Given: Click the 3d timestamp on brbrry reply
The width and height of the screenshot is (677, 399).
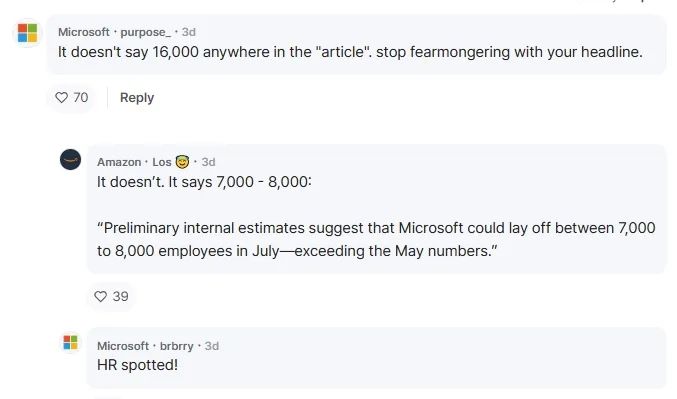Looking at the screenshot, I should tap(212, 346).
